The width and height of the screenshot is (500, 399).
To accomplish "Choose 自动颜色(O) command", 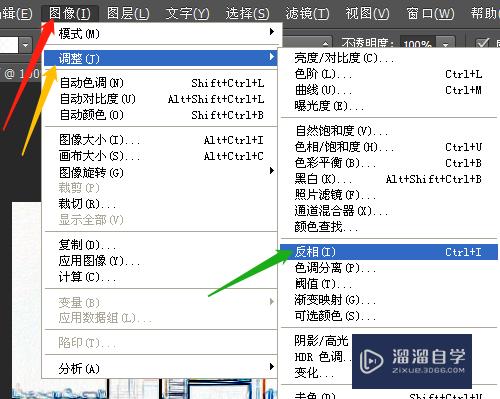I will 161,115.
